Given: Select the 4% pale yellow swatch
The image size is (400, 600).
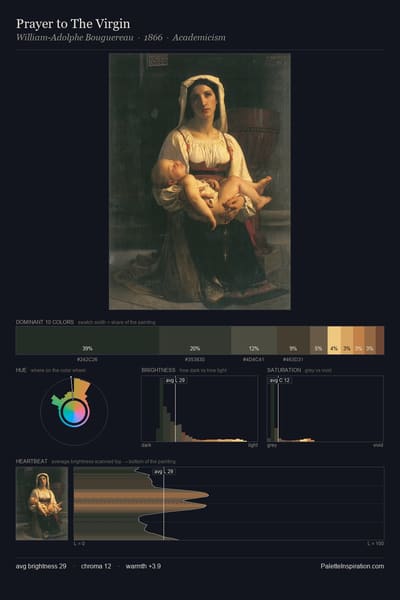Looking at the screenshot, I should pyautogui.click(x=334, y=340).
